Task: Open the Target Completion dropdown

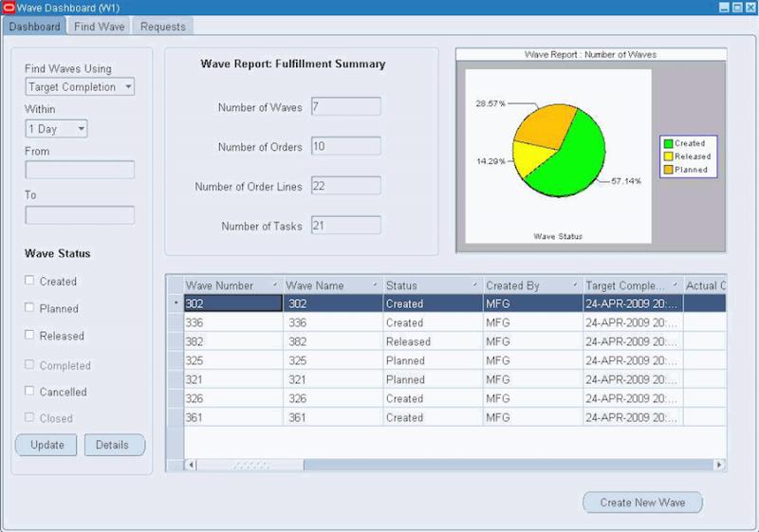Action: pyautogui.click(x=80, y=87)
